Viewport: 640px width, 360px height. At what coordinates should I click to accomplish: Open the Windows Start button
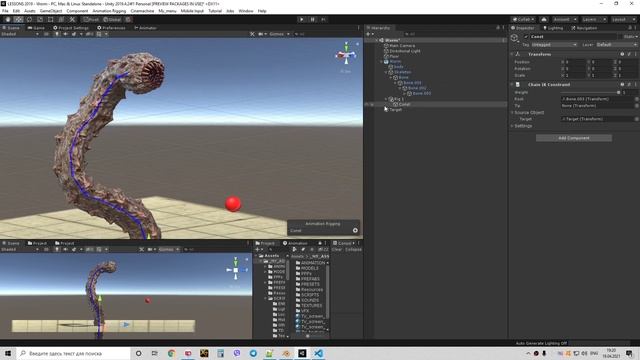point(8,353)
